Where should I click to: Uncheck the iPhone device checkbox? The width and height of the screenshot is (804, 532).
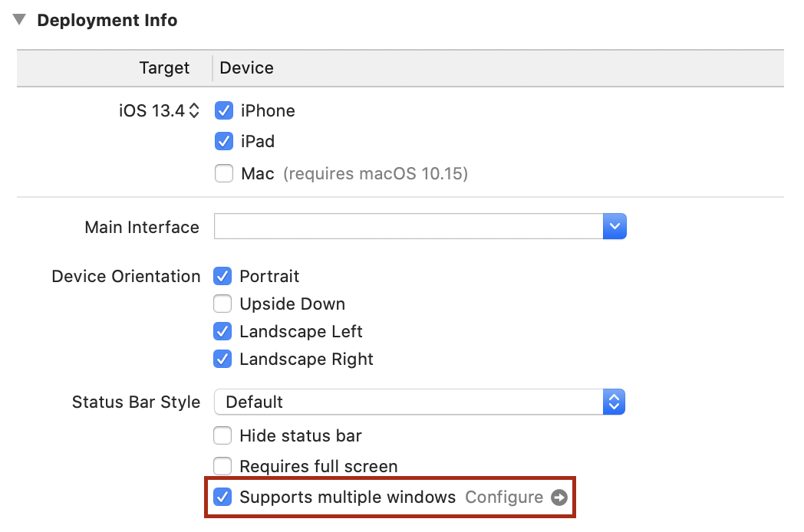click(x=224, y=110)
